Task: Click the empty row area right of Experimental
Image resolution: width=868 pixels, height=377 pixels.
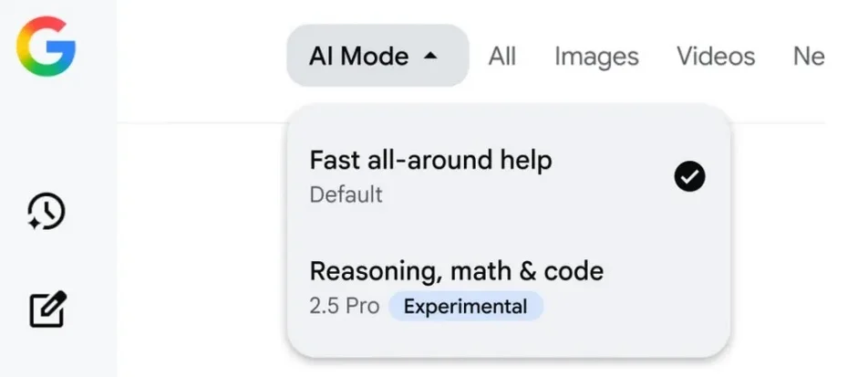Action: [x=629, y=307]
